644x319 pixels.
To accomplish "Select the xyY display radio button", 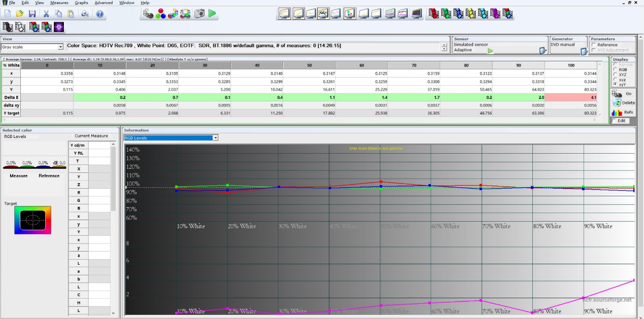I will pos(616,84).
